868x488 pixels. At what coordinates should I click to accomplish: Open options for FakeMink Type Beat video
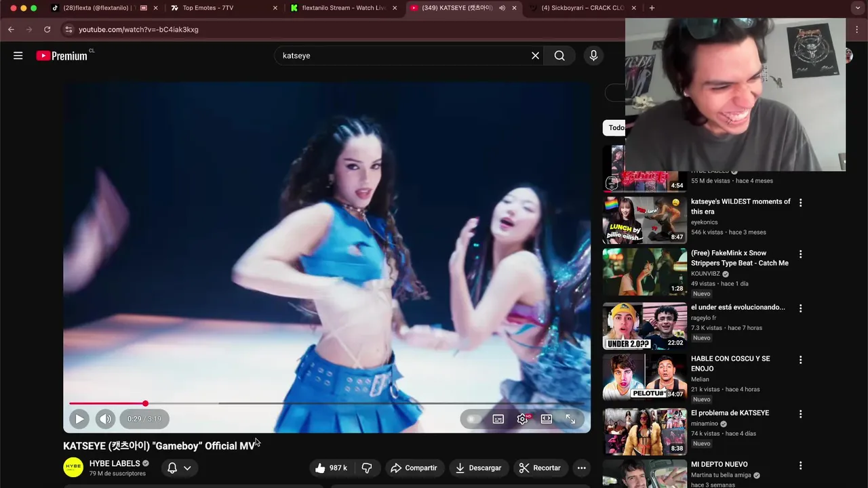pos(800,254)
